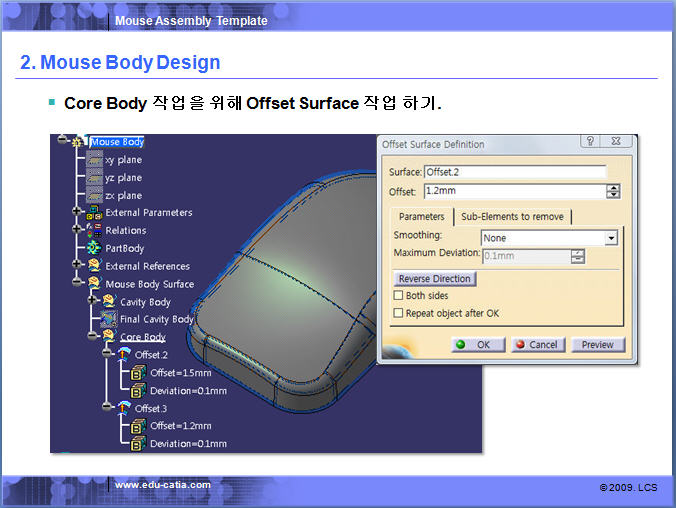This screenshot has height=508, width=676.
Task: Click the Offset=1.2mm parameter icon
Action: click(138, 426)
